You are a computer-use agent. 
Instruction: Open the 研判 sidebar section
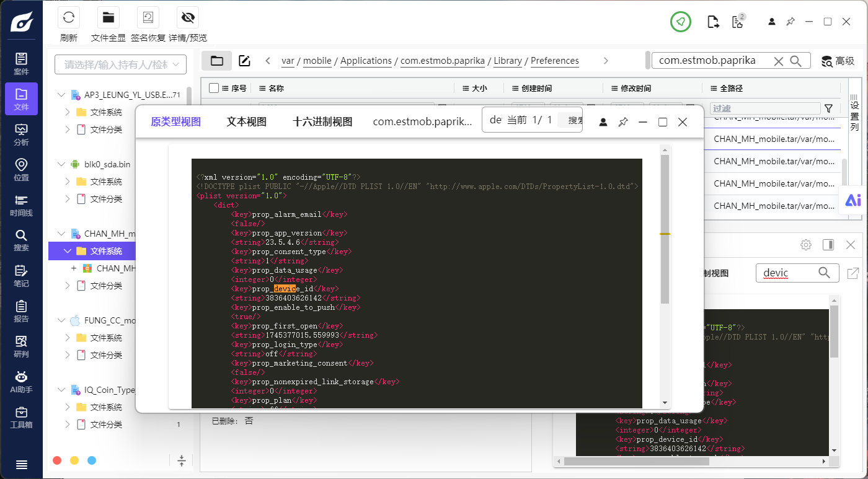[x=21, y=346]
